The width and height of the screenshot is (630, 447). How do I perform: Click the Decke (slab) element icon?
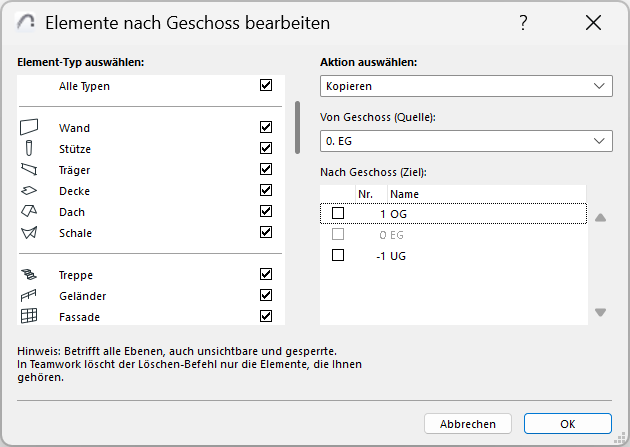(x=29, y=191)
